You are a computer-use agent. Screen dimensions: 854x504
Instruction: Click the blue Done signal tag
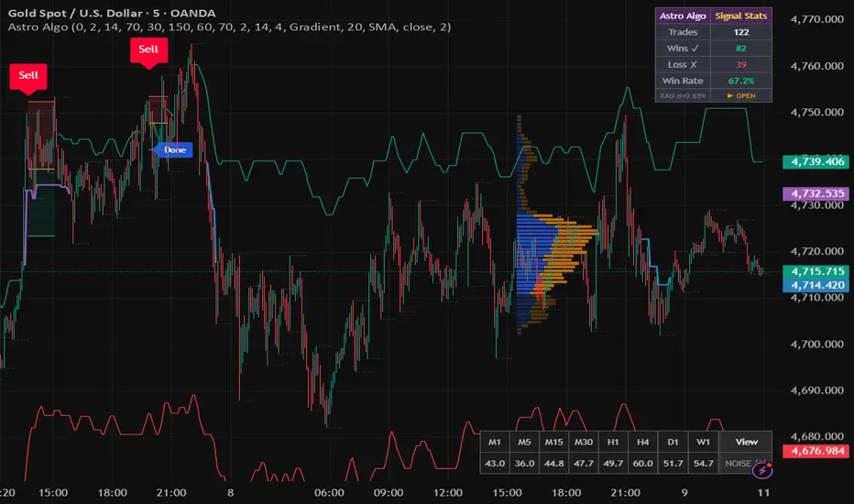[174, 150]
